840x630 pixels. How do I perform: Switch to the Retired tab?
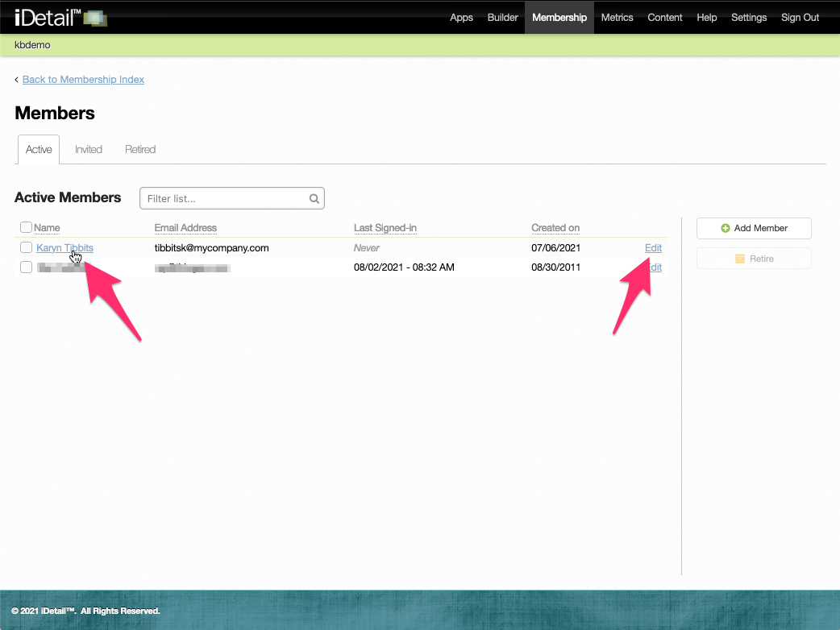click(140, 149)
